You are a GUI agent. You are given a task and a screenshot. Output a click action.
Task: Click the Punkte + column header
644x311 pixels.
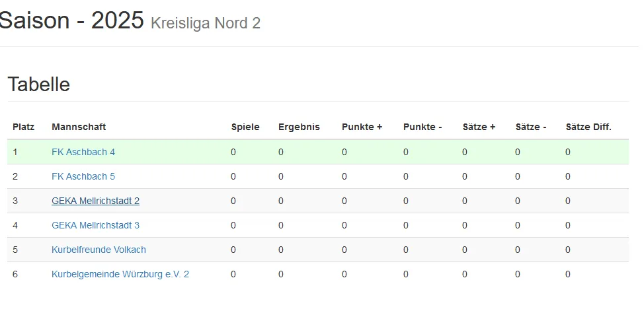(362, 127)
